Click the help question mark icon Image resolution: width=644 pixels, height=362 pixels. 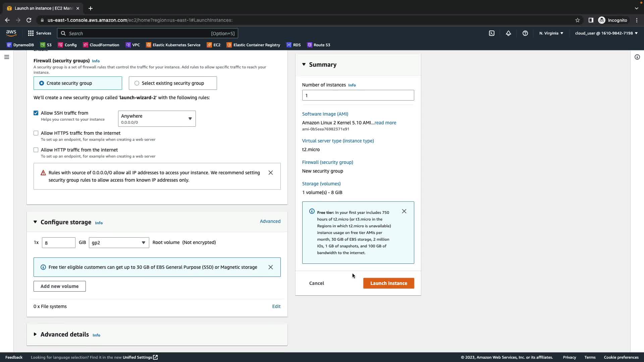[x=525, y=33]
